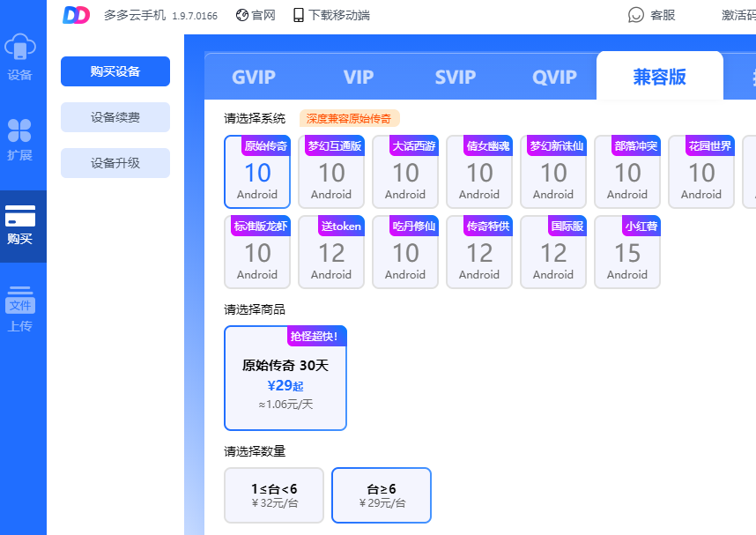Screen dimensions: 756x535
Task: Switch to the QVIP tab
Action: pyautogui.click(x=554, y=78)
